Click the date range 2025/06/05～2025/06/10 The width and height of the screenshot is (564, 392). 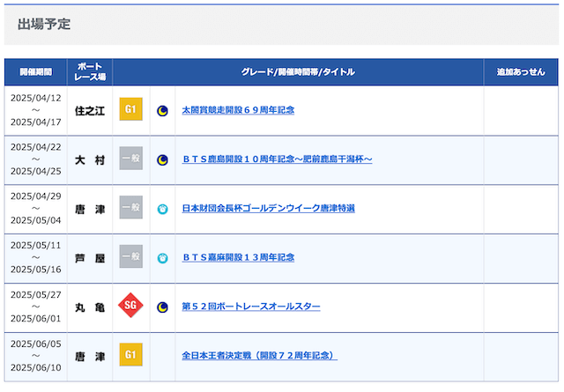35,356
